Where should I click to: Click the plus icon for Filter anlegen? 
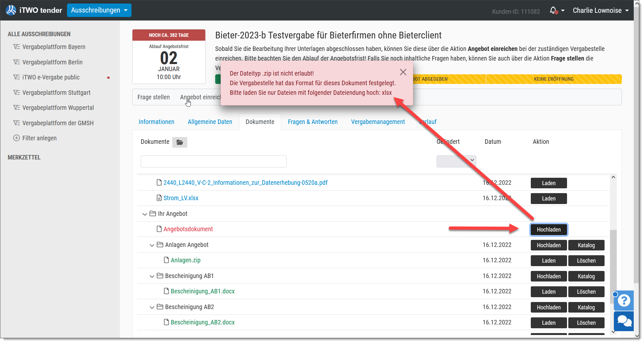pyautogui.click(x=17, y=138)
